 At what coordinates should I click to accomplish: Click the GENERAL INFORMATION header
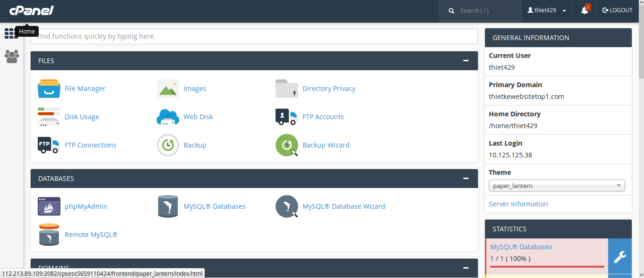coord(558,38)
